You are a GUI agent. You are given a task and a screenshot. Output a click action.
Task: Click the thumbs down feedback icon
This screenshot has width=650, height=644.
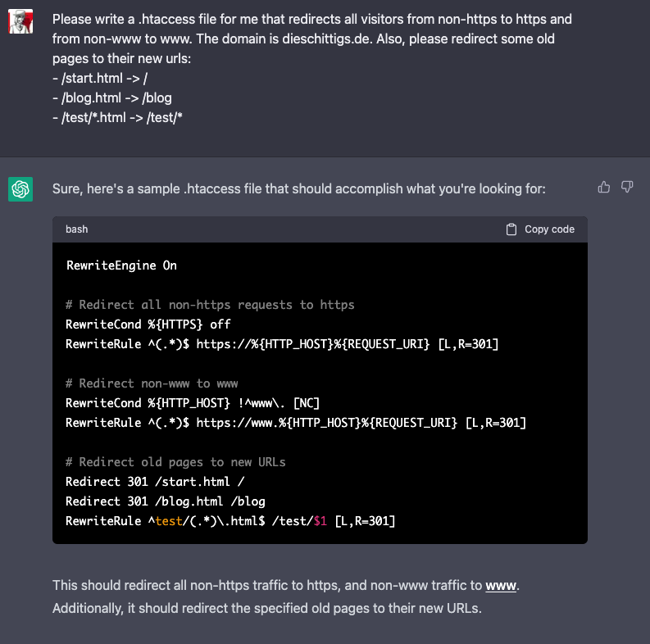tap(627, 188)
